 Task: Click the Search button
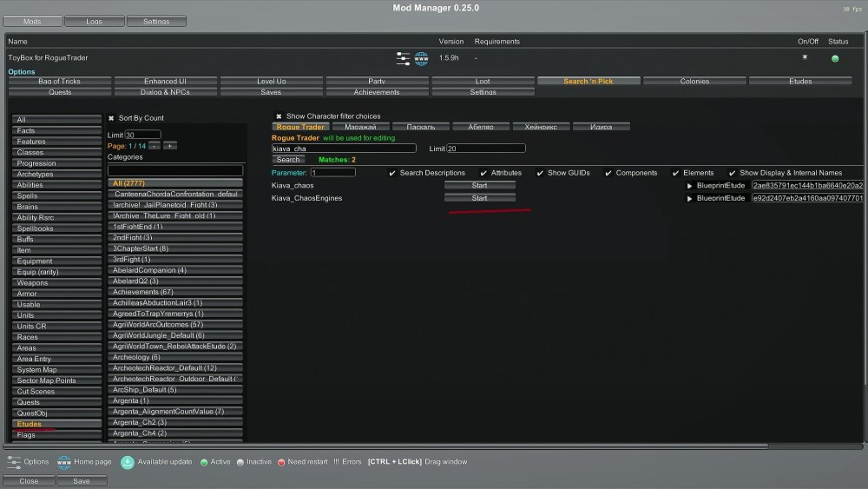click(x=288, y=160)
